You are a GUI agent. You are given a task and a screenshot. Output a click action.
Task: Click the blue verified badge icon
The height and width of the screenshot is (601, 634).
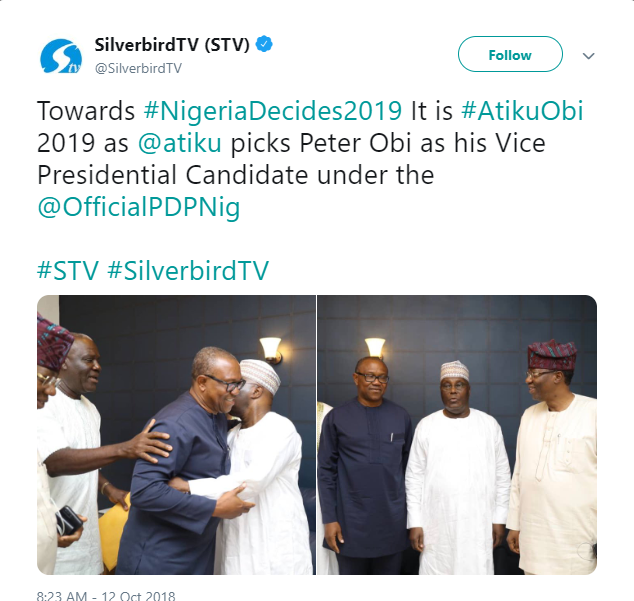click(264, 44)
